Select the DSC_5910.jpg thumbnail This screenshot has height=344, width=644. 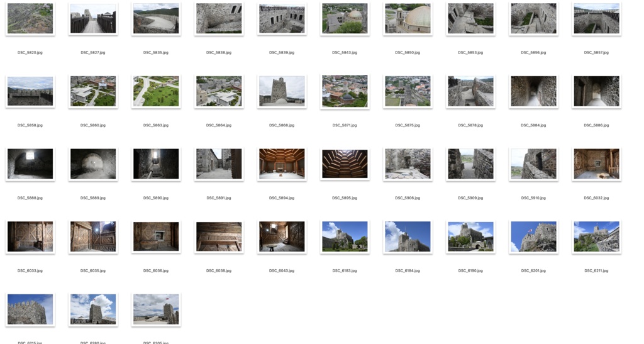point(533,164)
